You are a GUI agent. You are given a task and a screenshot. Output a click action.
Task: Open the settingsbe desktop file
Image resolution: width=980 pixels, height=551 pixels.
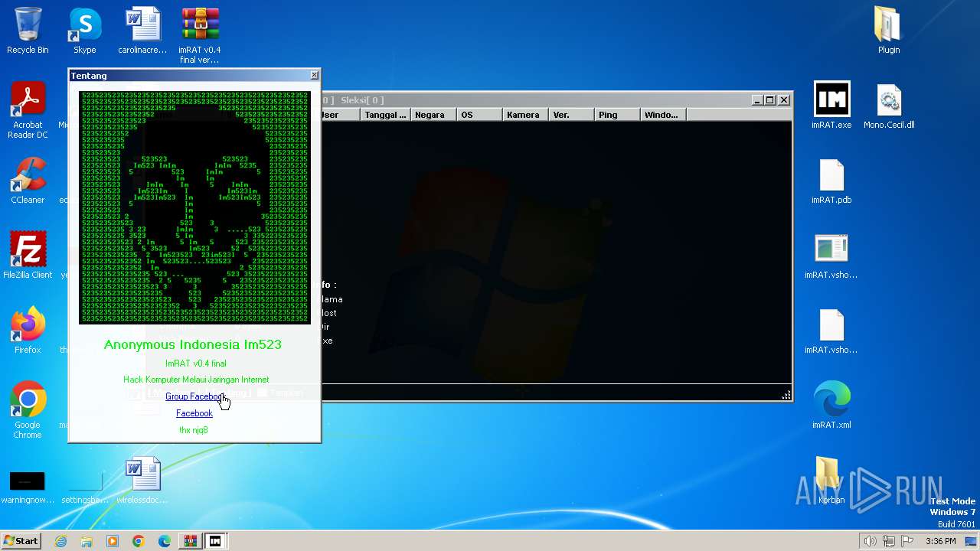85,487
